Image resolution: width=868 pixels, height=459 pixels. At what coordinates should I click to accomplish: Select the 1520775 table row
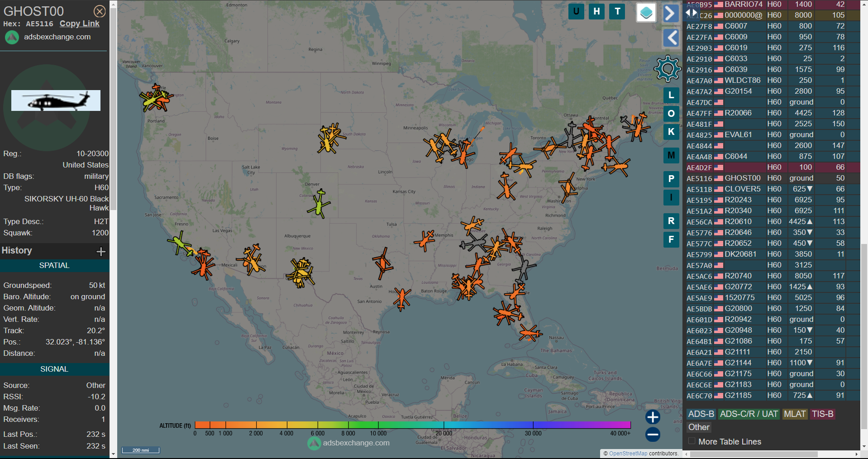pyautogui.click(x=772, y=298)
